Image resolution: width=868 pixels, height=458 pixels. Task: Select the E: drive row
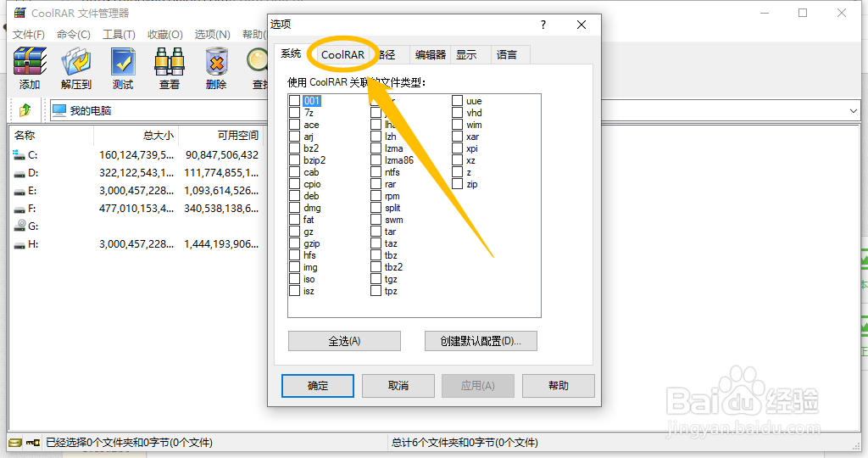[136, 191]
